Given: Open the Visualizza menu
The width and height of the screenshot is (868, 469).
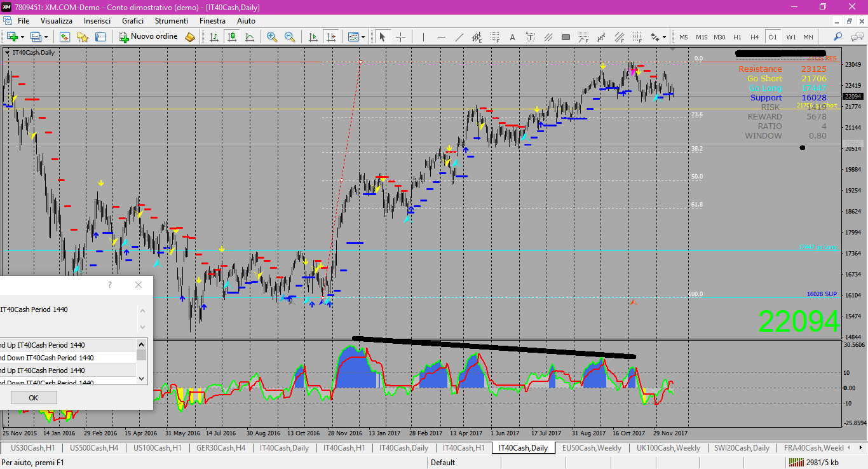Looking at the screenshot, I should (x=57, y=21).
